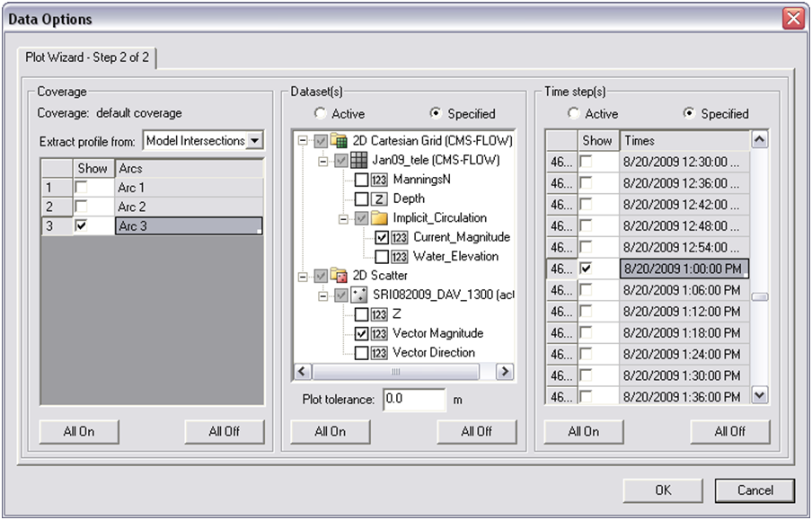812x520 pixels.
Task: Check the Depth dataset checkbox
Action: click(361, 198)
